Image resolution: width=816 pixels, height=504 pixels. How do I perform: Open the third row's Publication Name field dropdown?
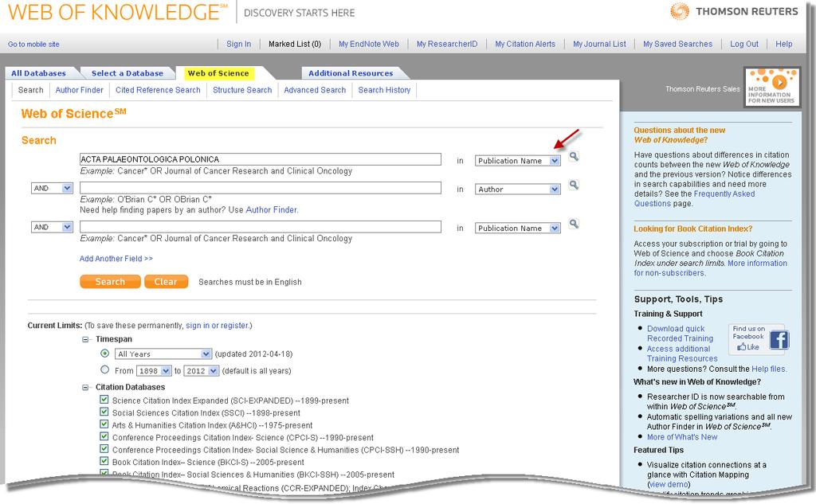pos(518,228)
